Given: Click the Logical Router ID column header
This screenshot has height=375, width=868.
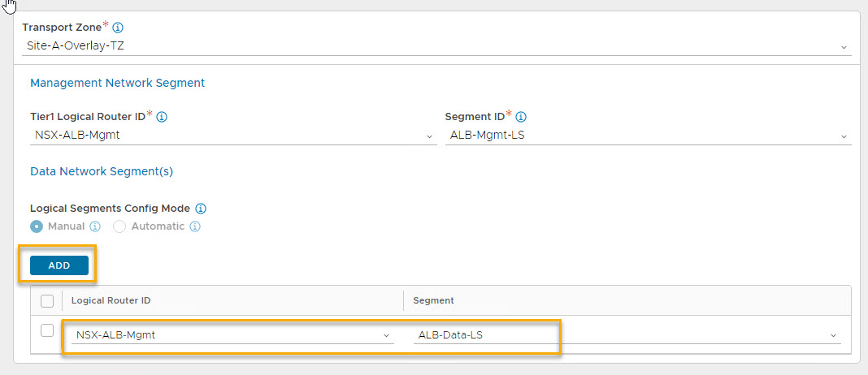Looking at the screenshot, I should (111, 300).
